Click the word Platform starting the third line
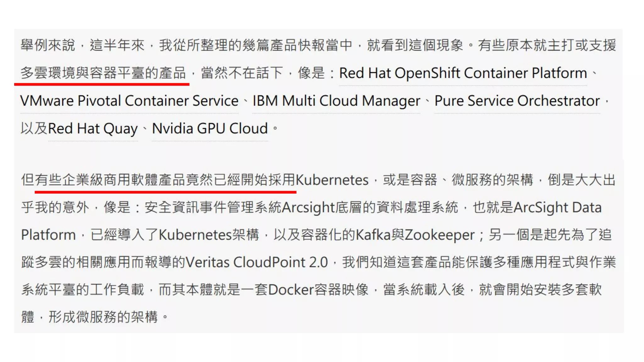Image resolution: width=644 pixels, height=362 pixels. [x=48, y=235]
